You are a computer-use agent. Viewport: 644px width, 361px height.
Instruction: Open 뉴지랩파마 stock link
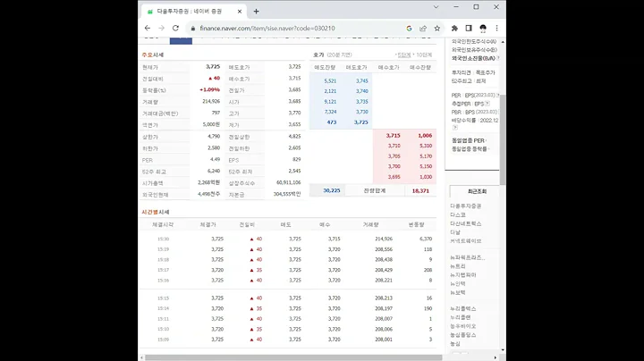(x=463, y=275)
